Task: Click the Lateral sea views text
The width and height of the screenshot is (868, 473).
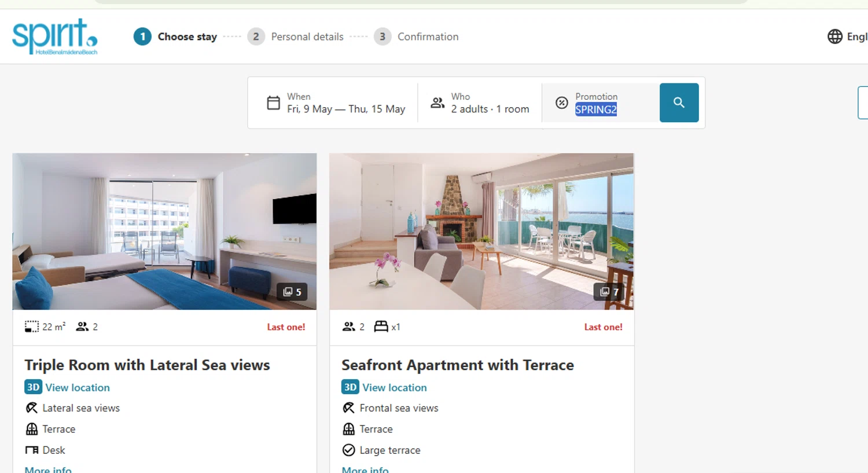Action: [x=81, y=408]
